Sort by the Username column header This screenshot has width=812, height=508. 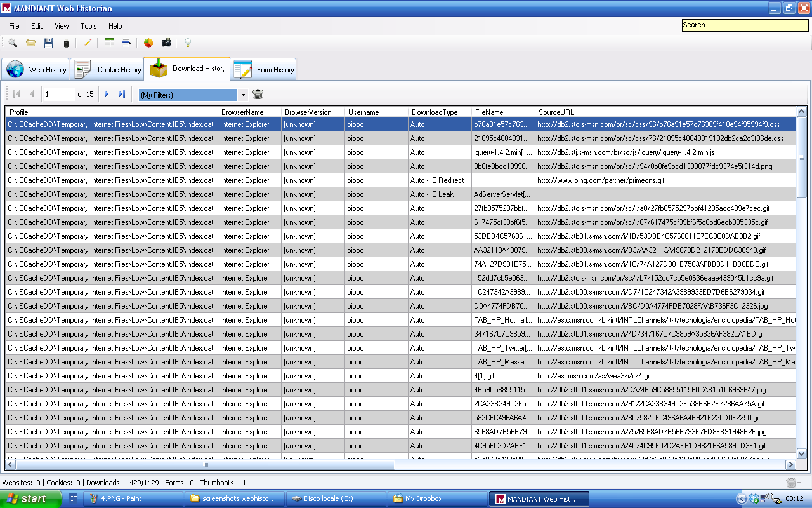click(x=376, y=112)
